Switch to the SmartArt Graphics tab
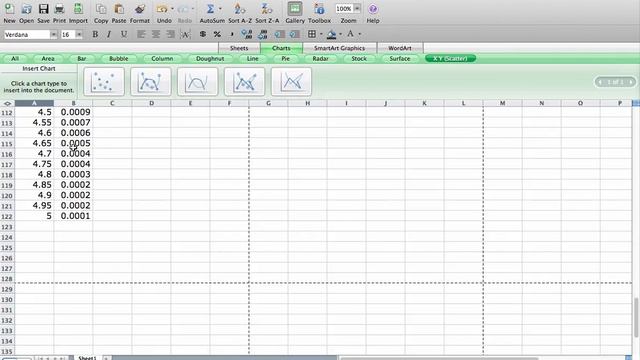640x360 pixels. [x=339, y=48]
